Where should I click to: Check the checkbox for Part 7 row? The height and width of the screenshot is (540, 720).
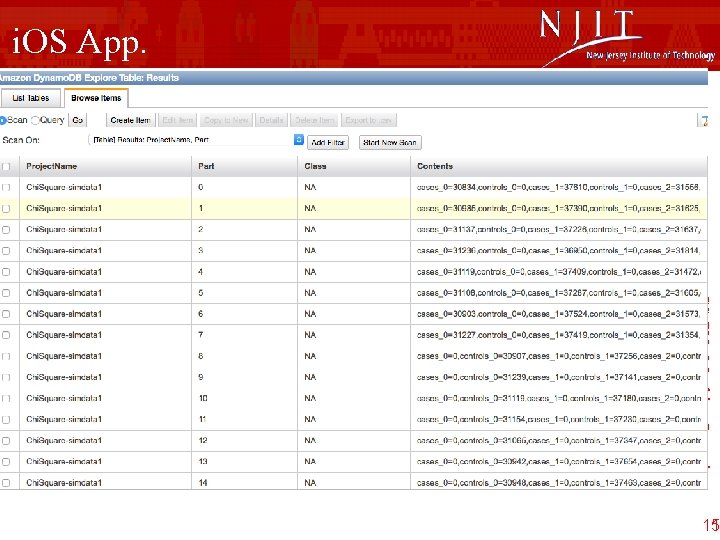coord(6,335)
